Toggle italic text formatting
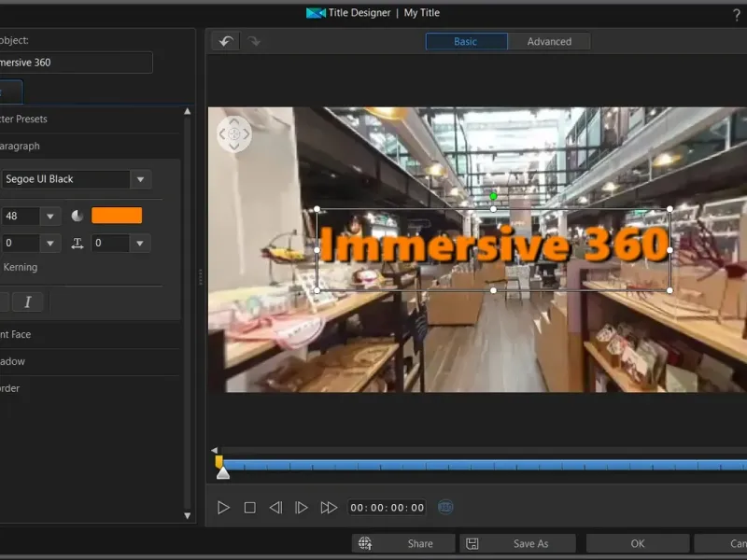 click(28, 301)
